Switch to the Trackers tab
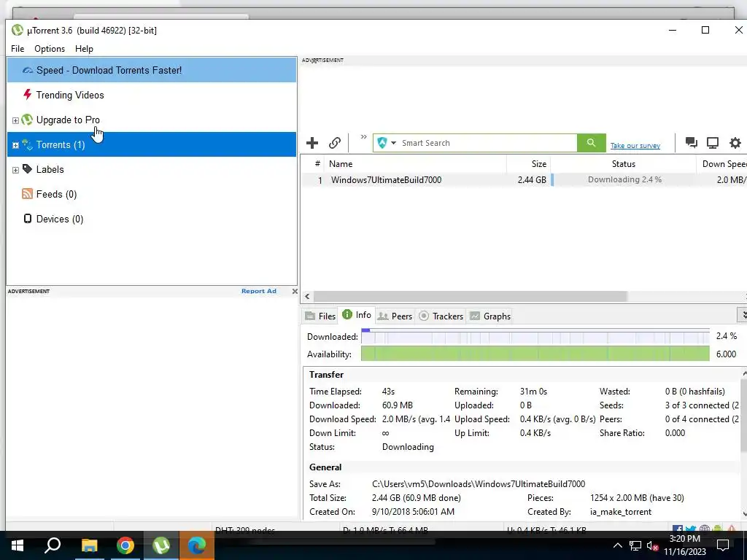 [x=441, y=316]
